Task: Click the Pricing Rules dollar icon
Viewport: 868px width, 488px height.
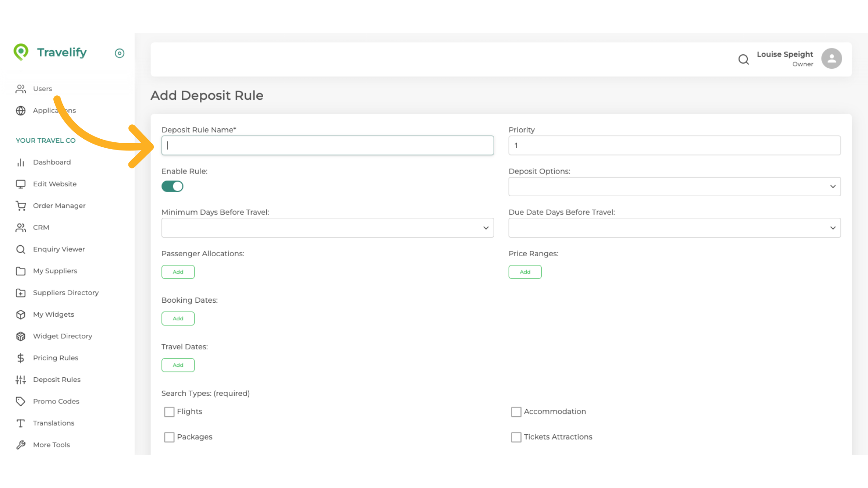Action: pyautogui.click(x=21, y=358)
